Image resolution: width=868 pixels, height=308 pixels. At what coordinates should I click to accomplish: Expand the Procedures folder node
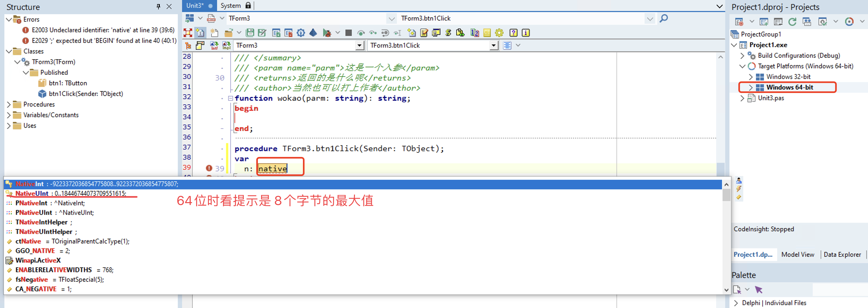9,104
